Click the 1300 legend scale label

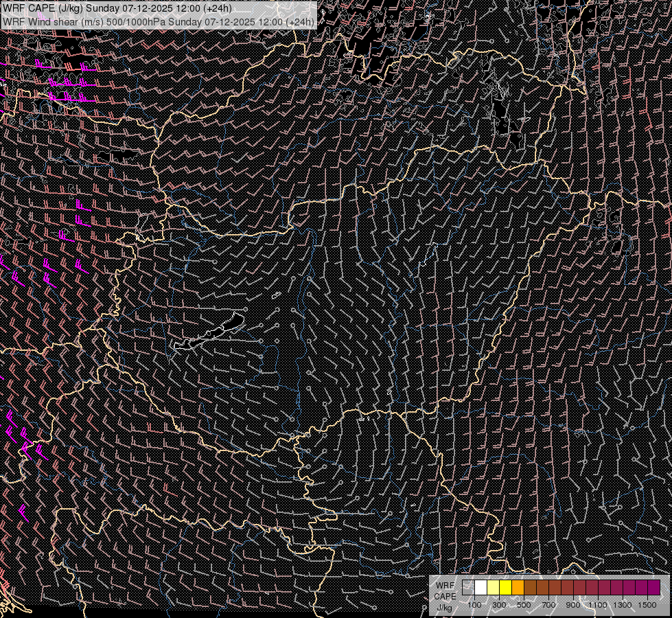pyautogui.click(x=623, y=605)
